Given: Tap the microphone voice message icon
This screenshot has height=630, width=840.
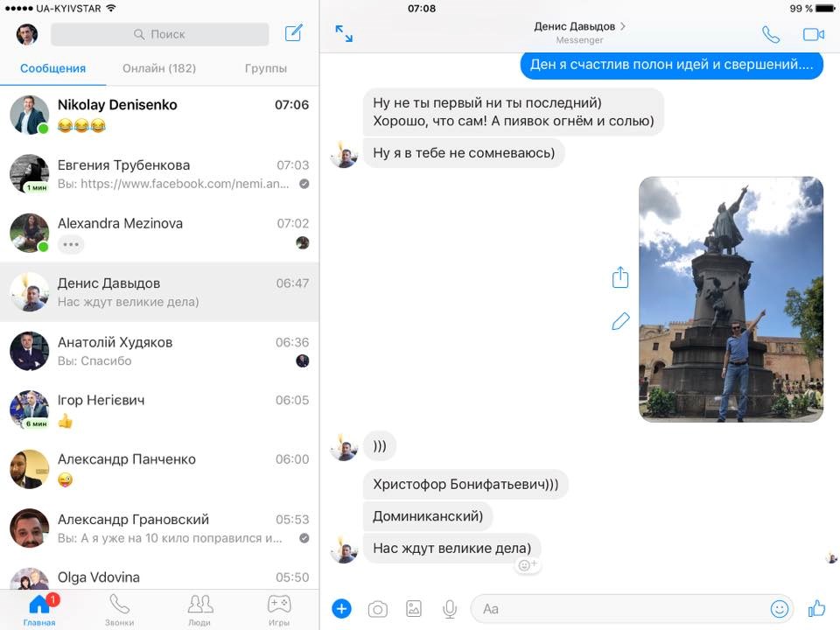Looking at the screenshot, I should coord(450,609).
